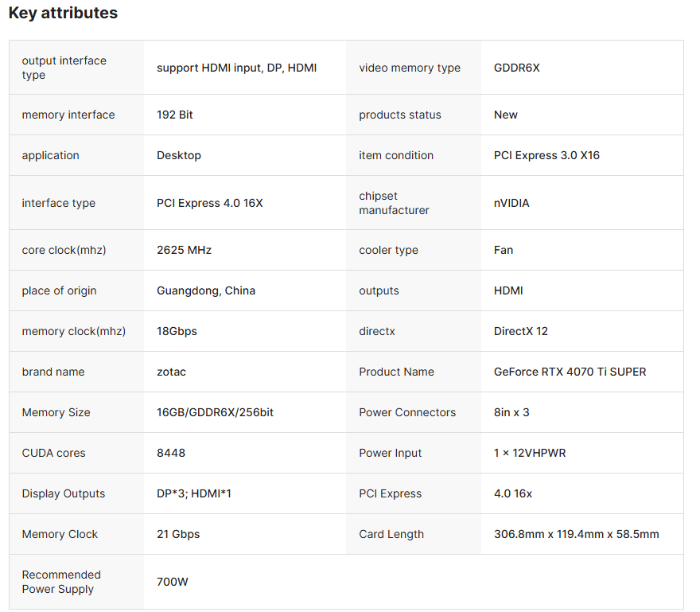This screenshot has width=700, height=612.
Task: Click the 'Memory Size' label
Action: tap(56, 413)
